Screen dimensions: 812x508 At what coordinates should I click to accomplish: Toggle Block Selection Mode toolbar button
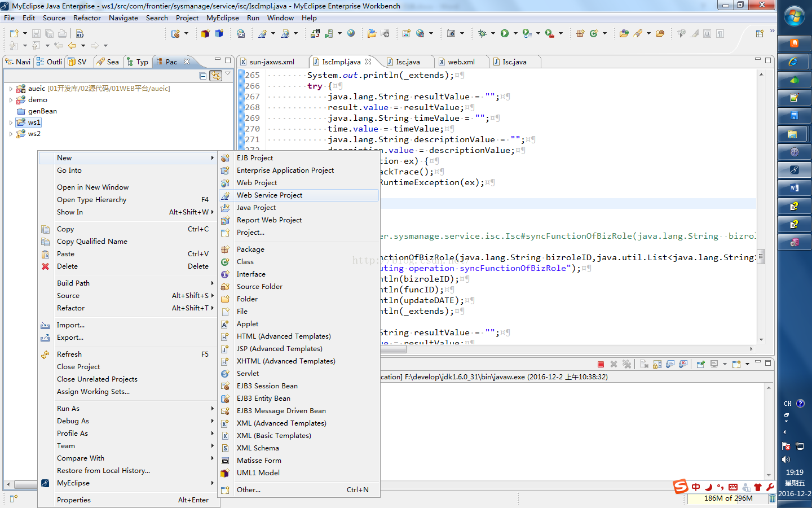707,34
